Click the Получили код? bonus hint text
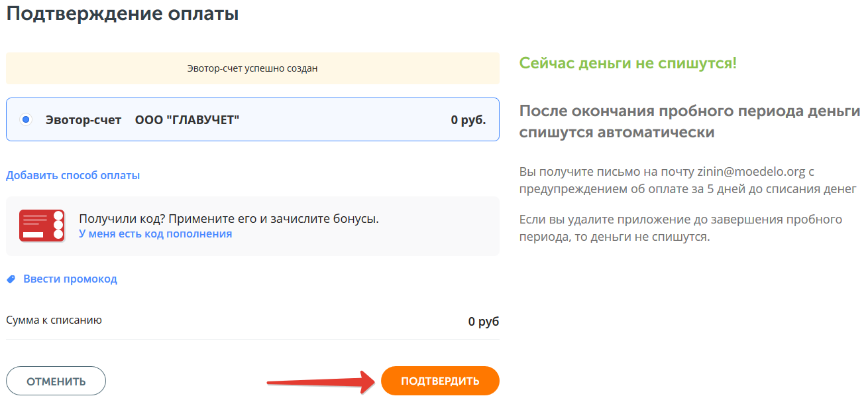This screenshot has height=400, width=868. (x=229, y=219)
